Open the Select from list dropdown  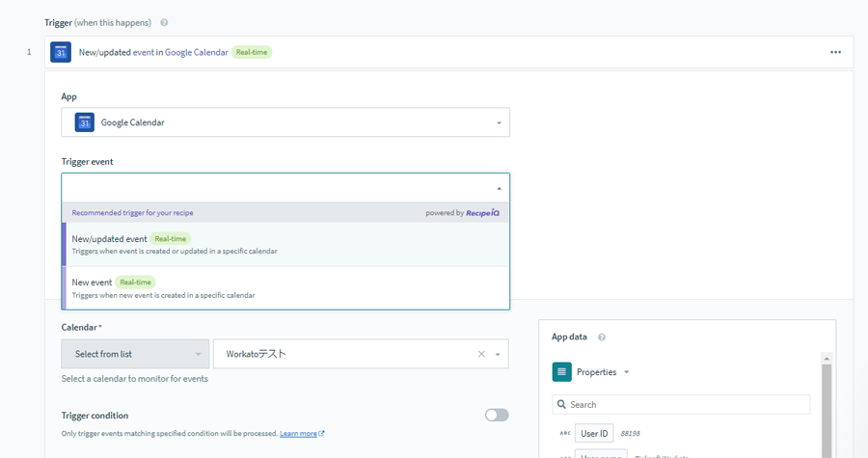coord(135,354)
